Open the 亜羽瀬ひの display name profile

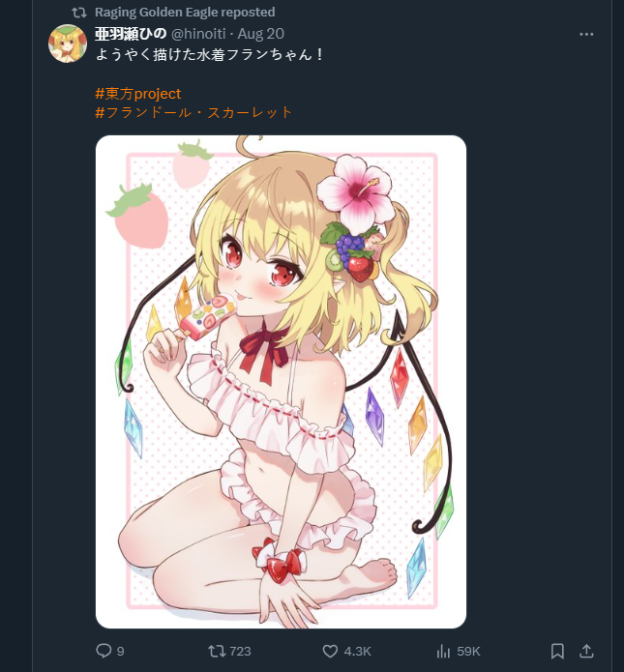[131, 34]
